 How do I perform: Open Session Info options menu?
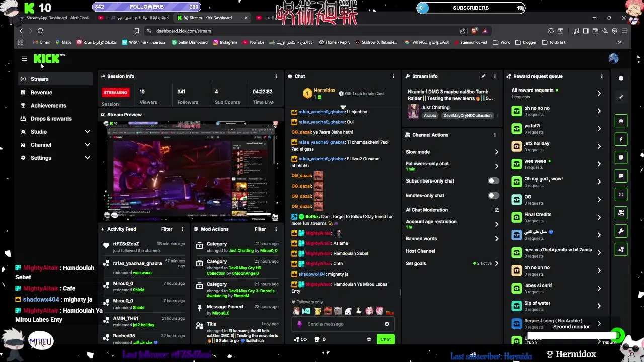point(276,76)
